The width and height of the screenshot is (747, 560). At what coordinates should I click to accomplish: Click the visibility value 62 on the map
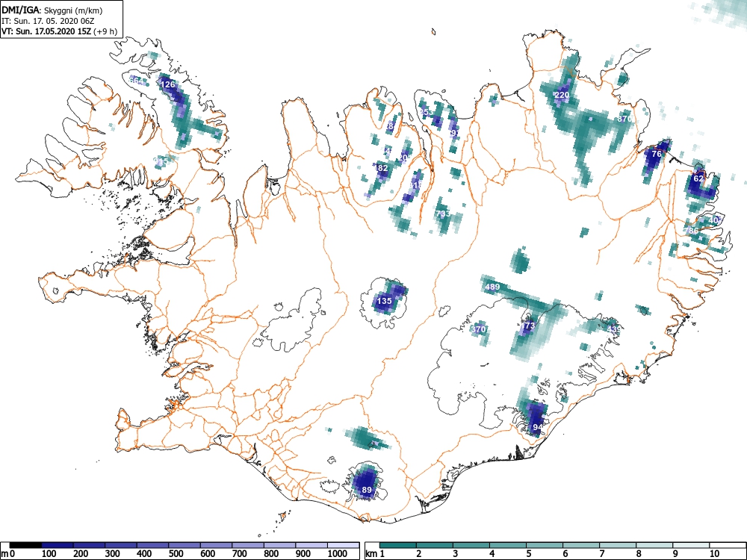coord(698,178)
